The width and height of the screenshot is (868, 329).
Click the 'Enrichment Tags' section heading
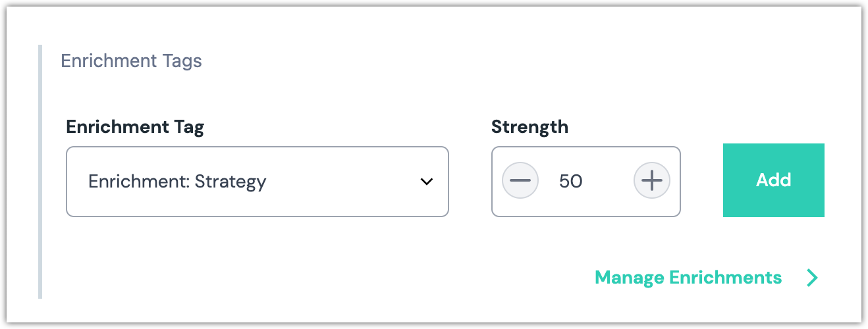(x=131, y=61)
